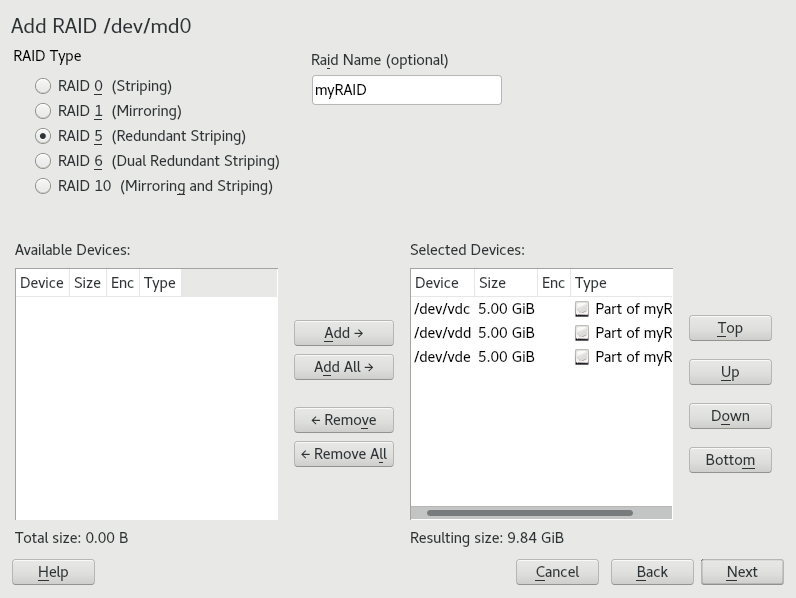This screenshot has width=796, height=598.
Task: Click the ← Remove button
Action: tap(343, 420)
